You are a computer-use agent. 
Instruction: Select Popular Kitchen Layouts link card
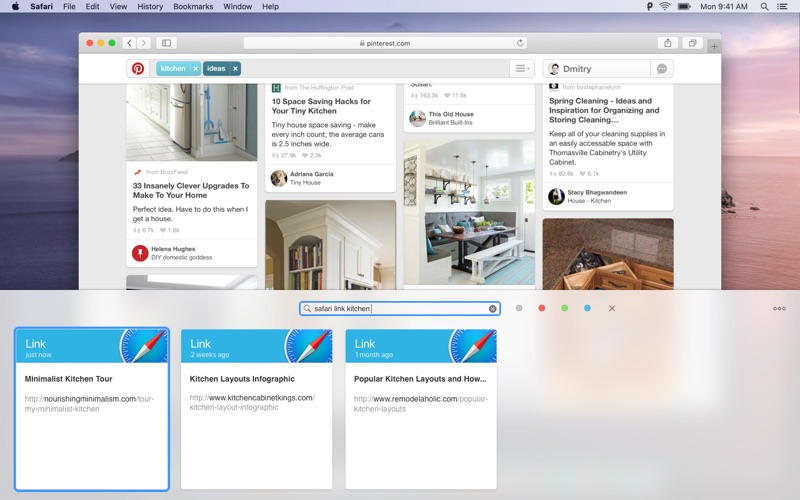point(421,409)
